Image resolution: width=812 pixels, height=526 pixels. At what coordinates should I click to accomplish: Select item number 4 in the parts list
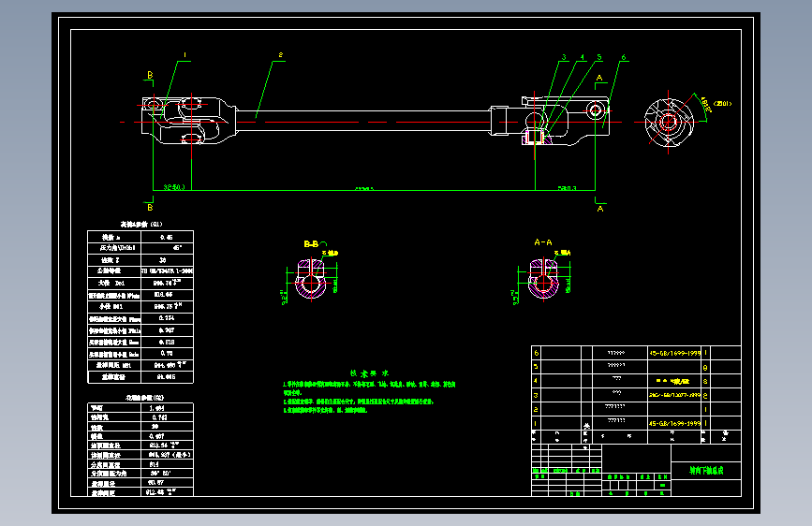(536, 381)
